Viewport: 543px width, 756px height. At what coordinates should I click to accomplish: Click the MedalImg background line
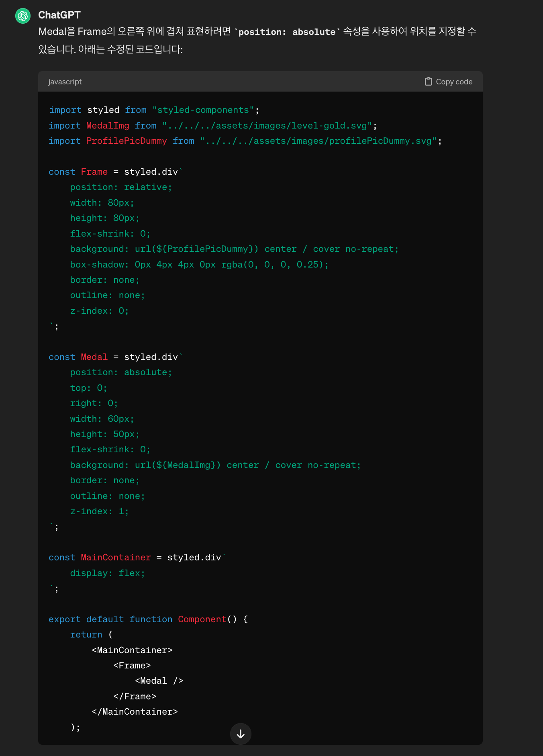(216, 465)
